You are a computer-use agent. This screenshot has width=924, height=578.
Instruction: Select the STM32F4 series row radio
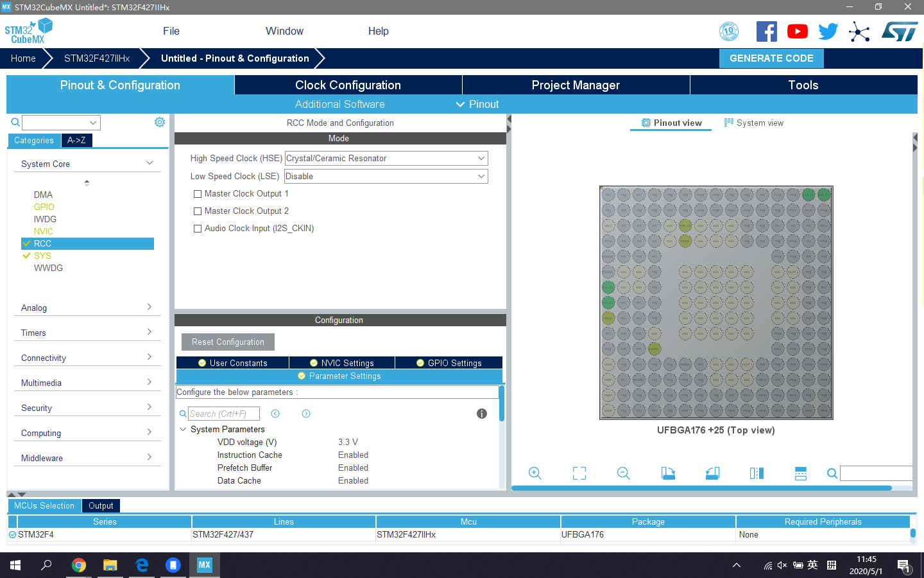coord(12,534)
